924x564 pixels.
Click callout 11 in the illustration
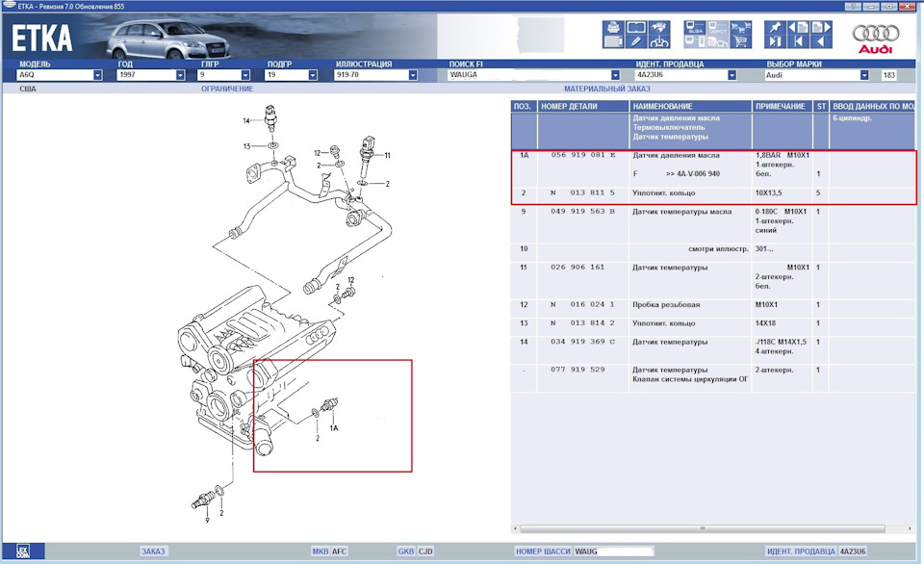coord(387,156)
